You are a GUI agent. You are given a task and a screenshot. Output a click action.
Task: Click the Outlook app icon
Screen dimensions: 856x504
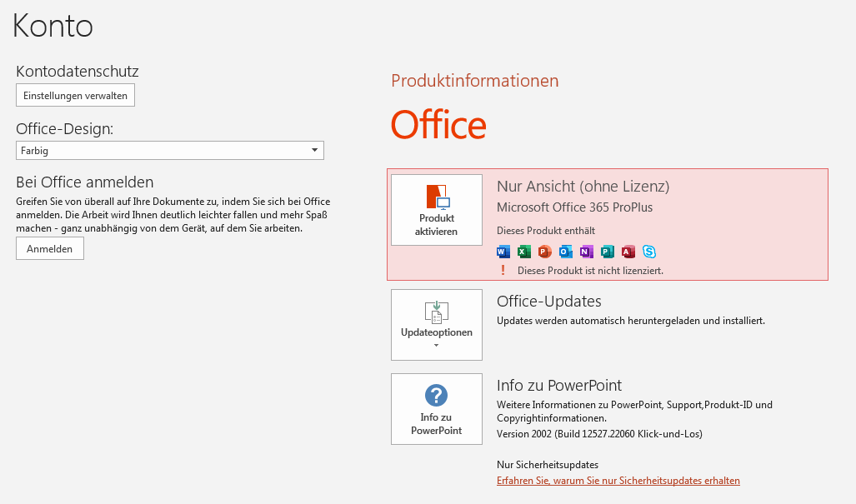coord(566,252)
